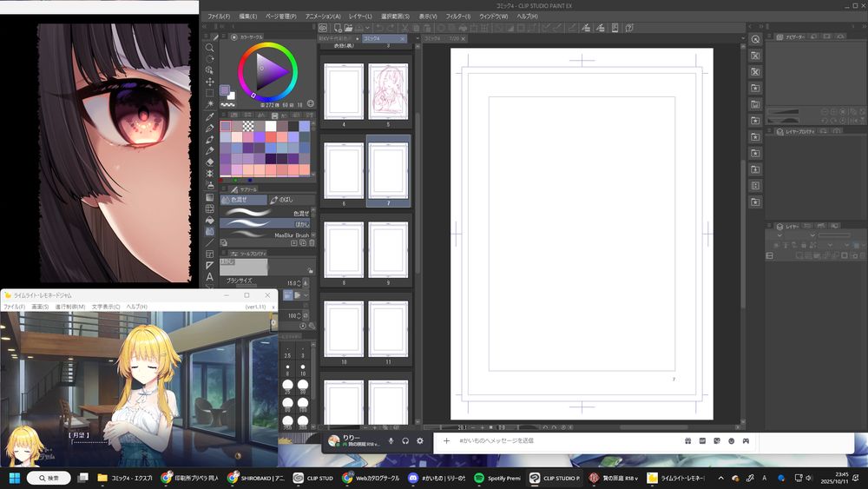Deafen with headphones icon in Discord
The image size is (868, 489).
pyautogui.click(x=405, y=441)
